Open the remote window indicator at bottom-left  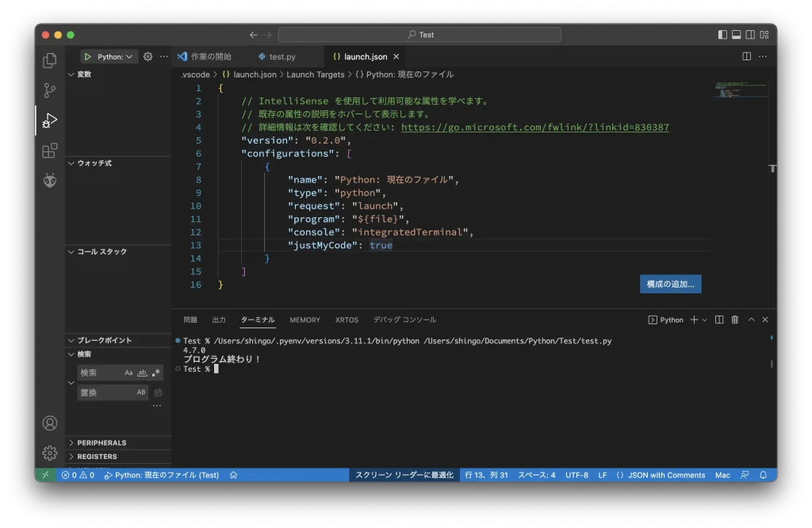[x=45, y=475]
